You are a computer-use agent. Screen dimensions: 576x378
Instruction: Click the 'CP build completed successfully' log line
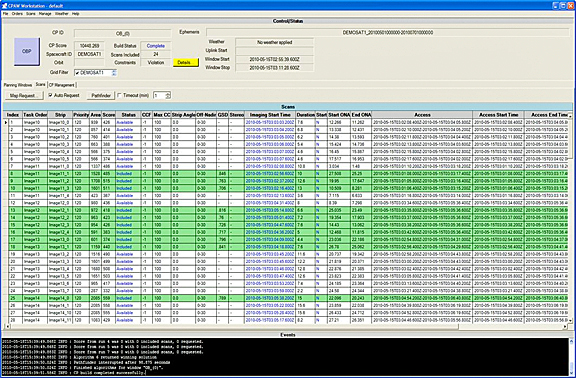[74, 373]
